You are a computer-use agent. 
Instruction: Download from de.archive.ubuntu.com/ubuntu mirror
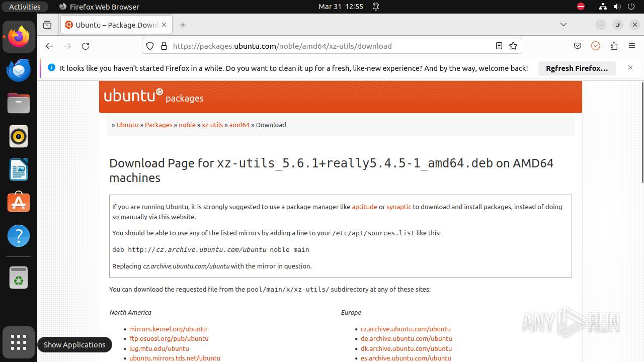click(x=407, y=338)
